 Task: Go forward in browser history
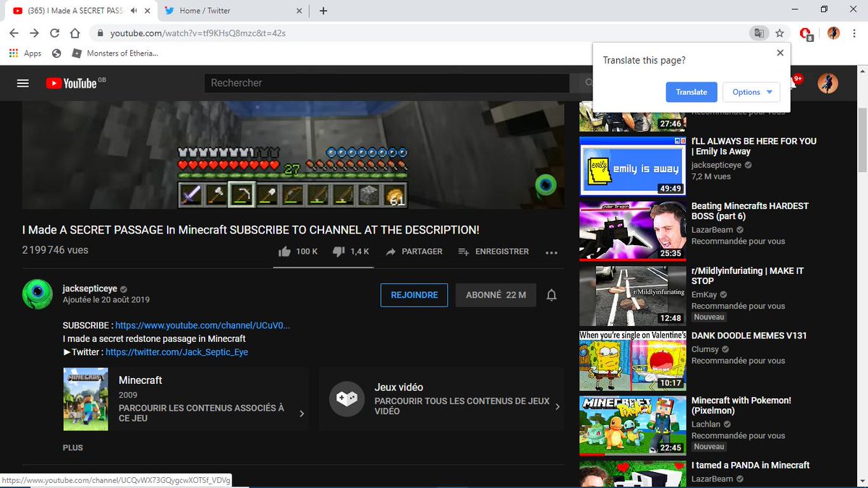[34, 33]
